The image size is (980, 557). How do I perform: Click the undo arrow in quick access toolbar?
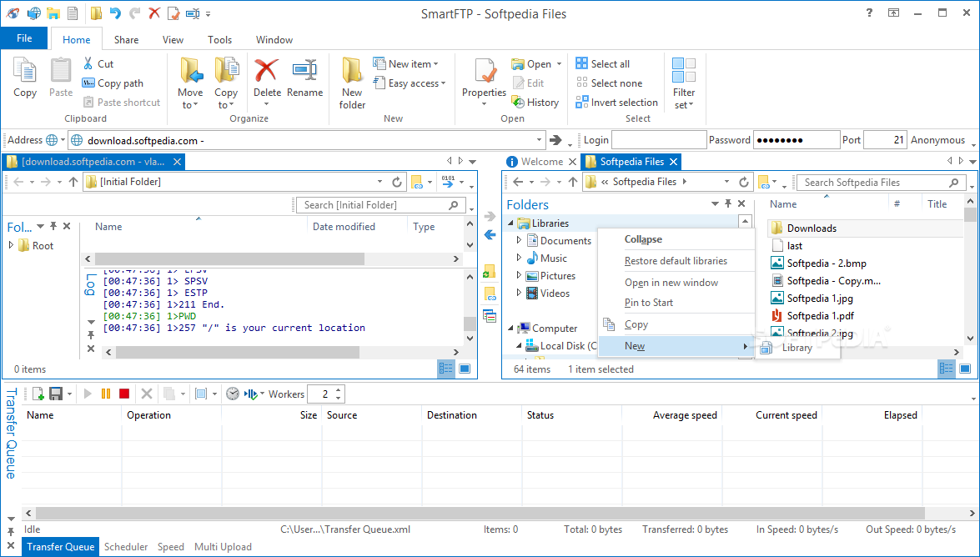[115, 13]
